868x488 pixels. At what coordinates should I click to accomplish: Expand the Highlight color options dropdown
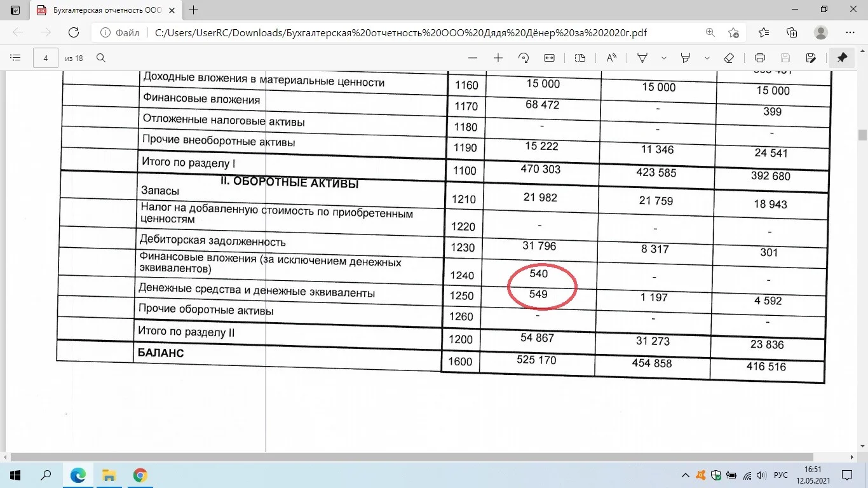pyautogui.click(x=707, y=58)
